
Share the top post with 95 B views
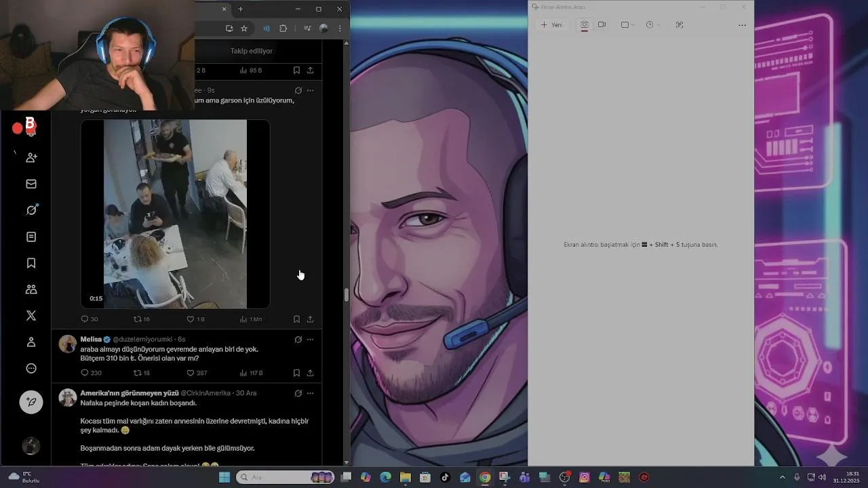(310, 70)
